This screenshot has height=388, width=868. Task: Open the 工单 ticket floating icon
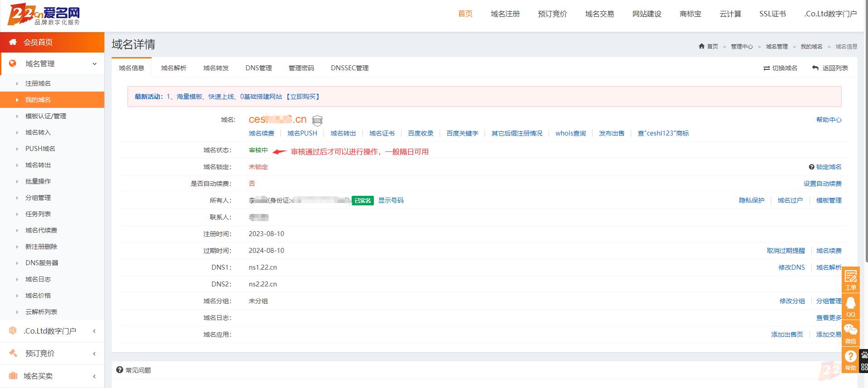(851, 279)
